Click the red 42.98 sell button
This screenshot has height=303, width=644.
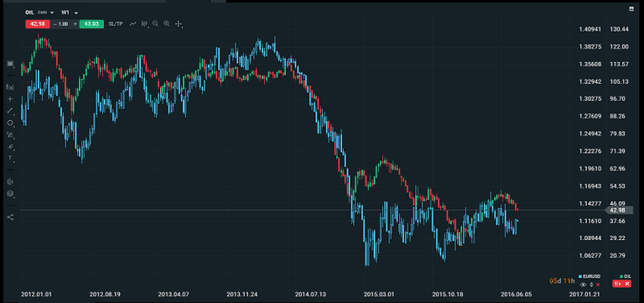tap(38, 24)
